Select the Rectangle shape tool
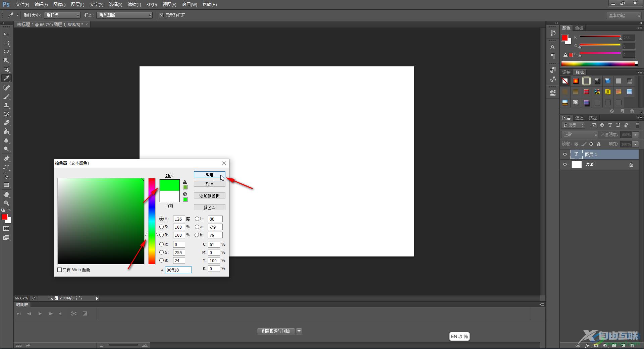The width and height of the screenshot is (644, 349). click(x=6, y=185)
